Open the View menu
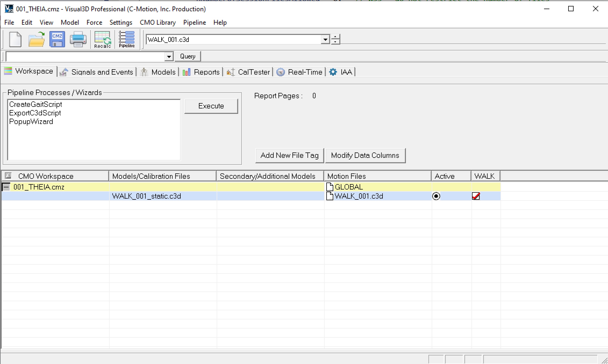 click(x=47, y=23)
